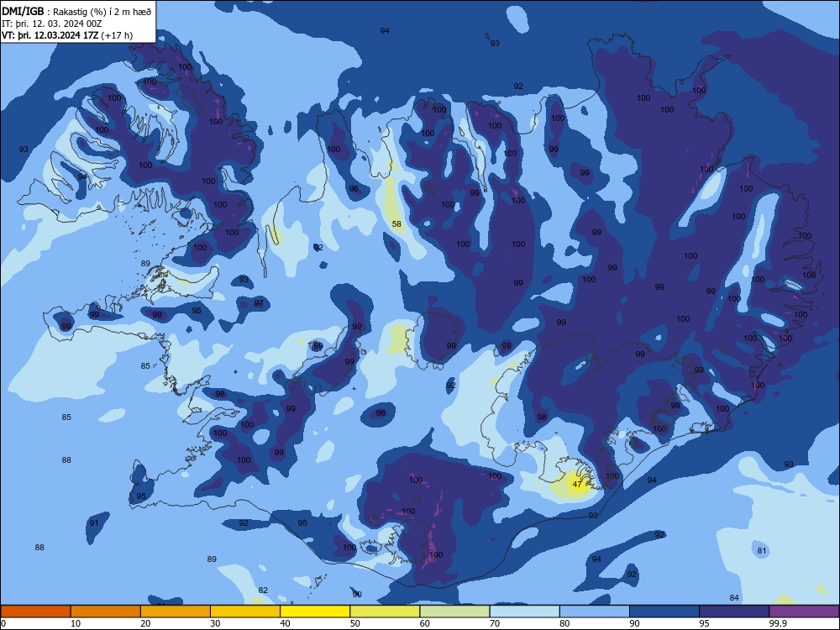Viewport: 840px width, 630px height.
Task: Pick the 60–70 light green legend swatch
Action: coord(454,612)
